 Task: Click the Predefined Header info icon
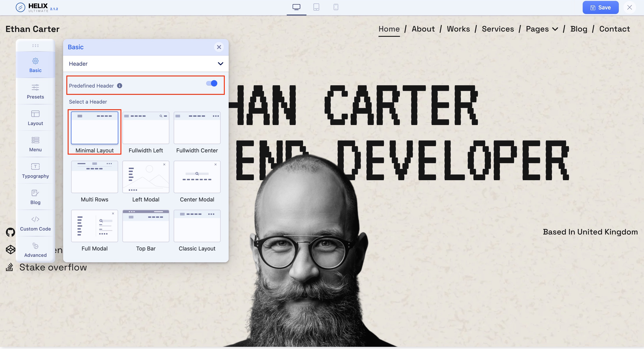[x=120, y=86]
